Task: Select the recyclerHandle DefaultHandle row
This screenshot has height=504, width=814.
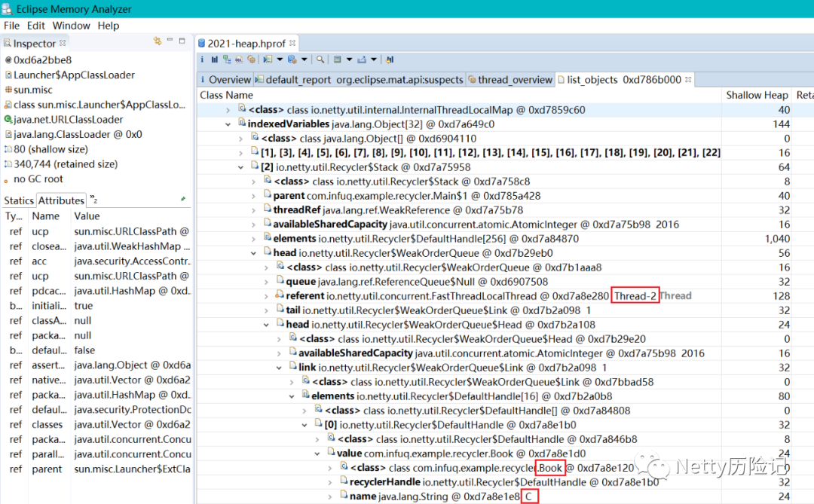Action: click(x=504, y=482)
